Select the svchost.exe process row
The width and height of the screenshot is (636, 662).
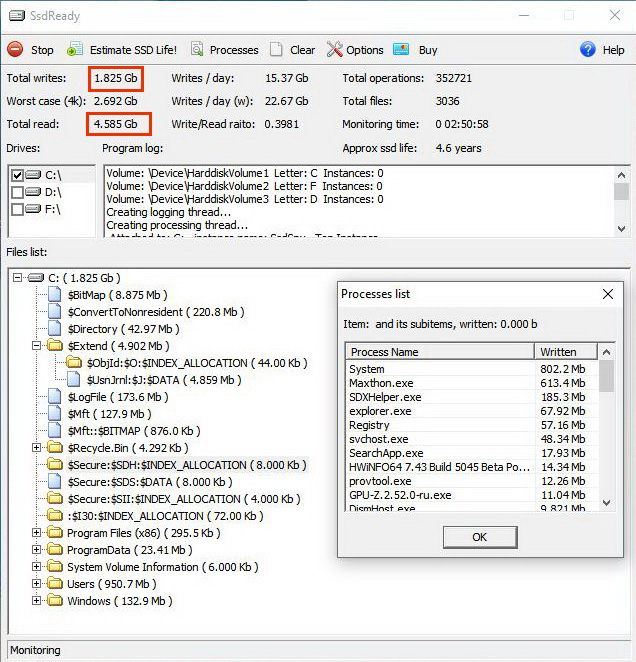click(x=472, y=439)
